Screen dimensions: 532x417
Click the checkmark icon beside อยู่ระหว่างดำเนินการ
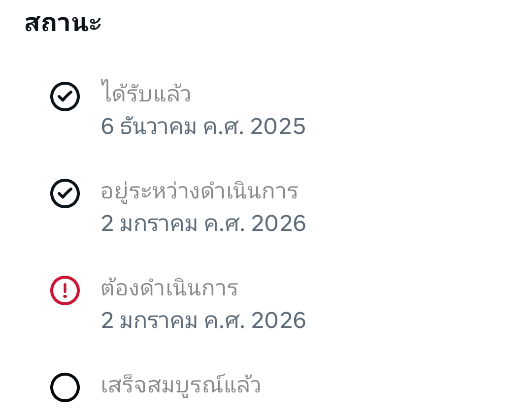(65, 193)
